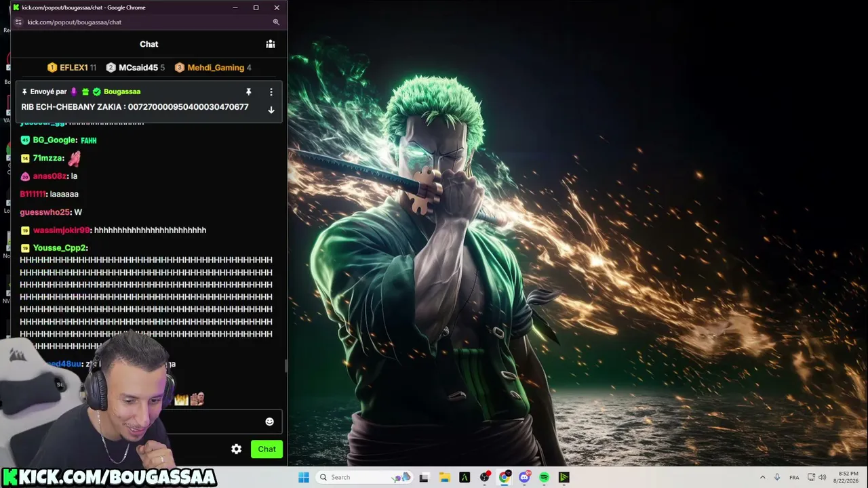Screen dimensions: 868x488
Task: Open pinned message three-dot options menu
Action: [x=271, y=91]
